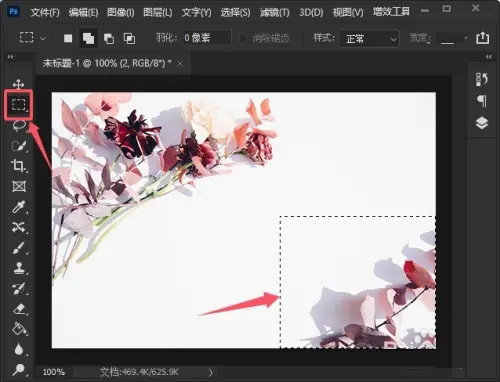Click the 文档:469.4K/625.9K status text
This screenshot has width=500, height=382.
pyautogui.click(x=139, y=372)
